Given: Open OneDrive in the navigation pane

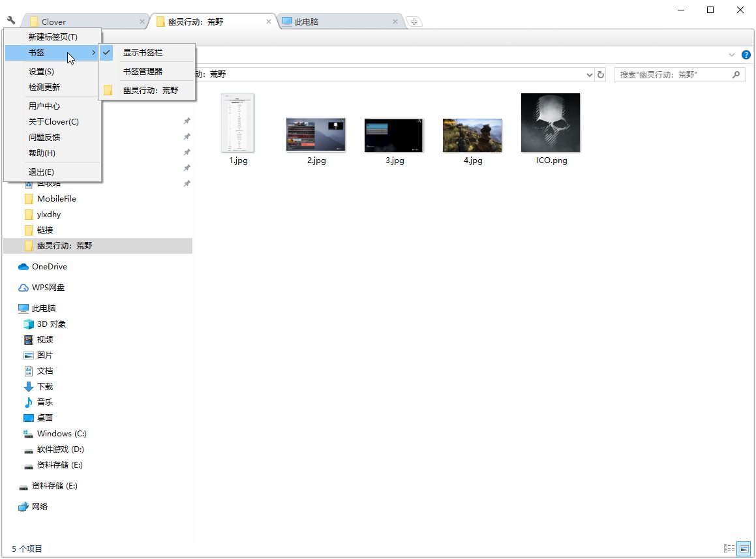Looking at the screenshot, I should [x=49, y=267].
